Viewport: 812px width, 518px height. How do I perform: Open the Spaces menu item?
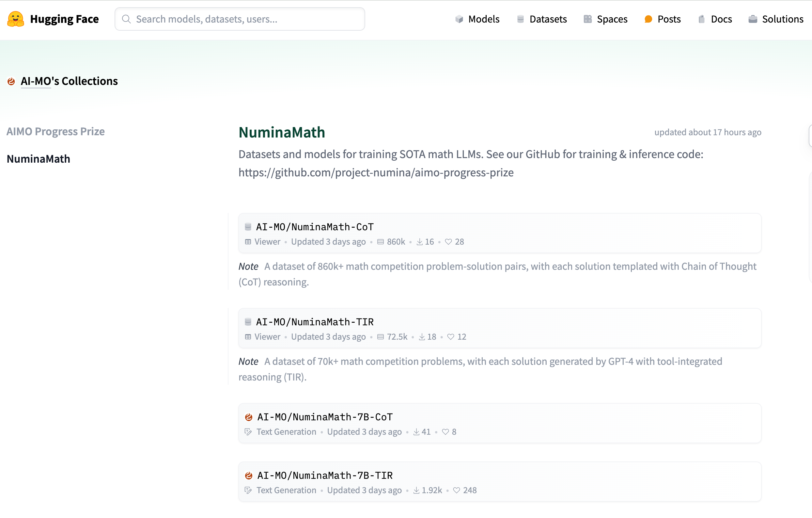point(605,19)
